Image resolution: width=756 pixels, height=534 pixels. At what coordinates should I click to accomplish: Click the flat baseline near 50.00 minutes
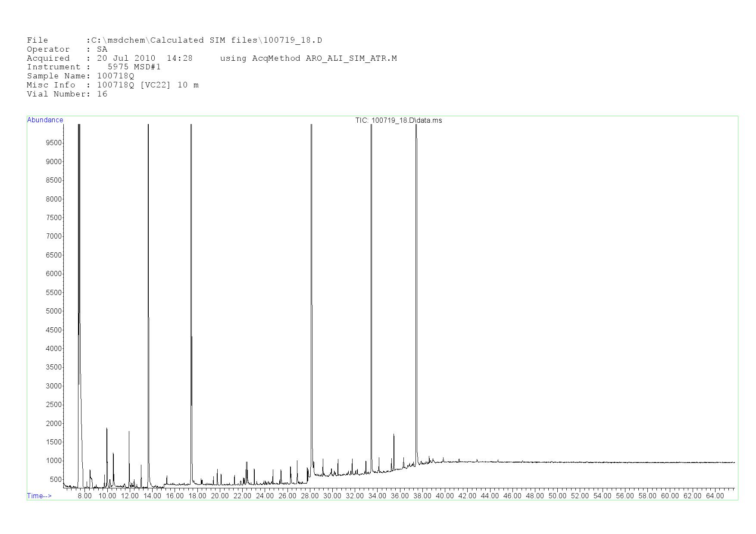[x=557, y=462]
